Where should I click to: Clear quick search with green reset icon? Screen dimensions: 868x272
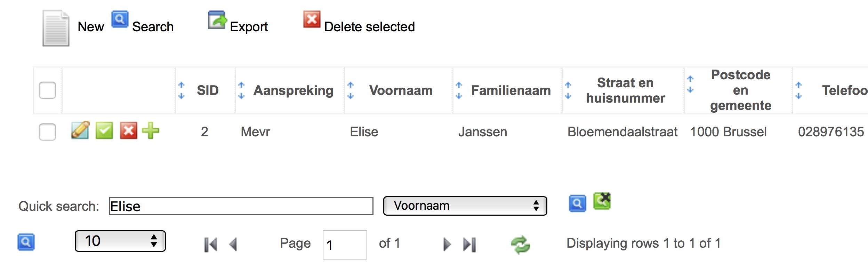coord(602,201)
